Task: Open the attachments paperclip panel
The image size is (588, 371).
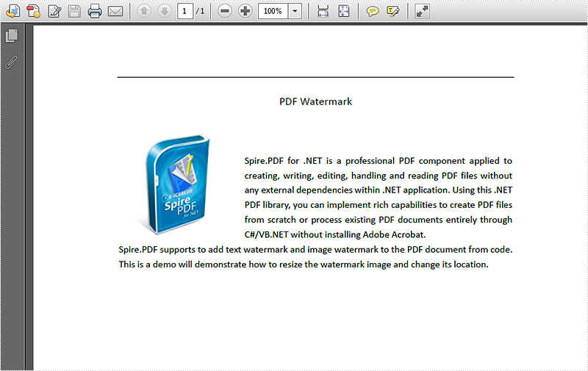Action: point(11,62)
